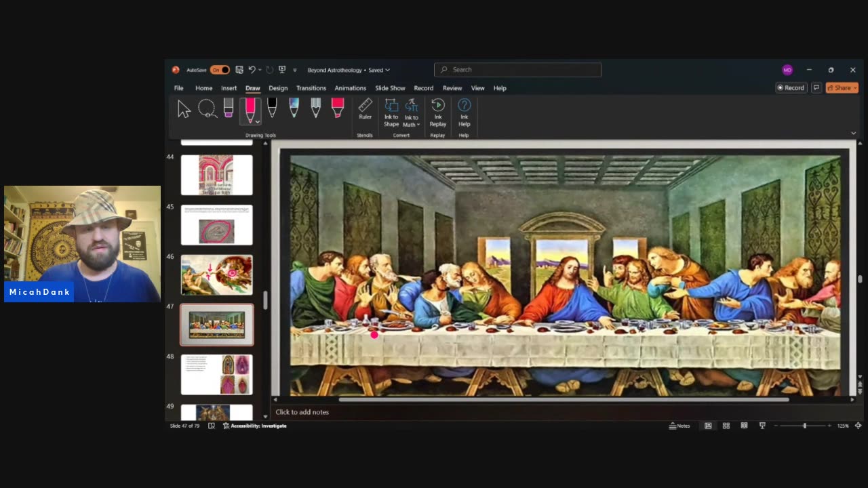Viewport: 868px width, 488px height.
Task: Open the Slide Show tab
Action: coord(390,88)
